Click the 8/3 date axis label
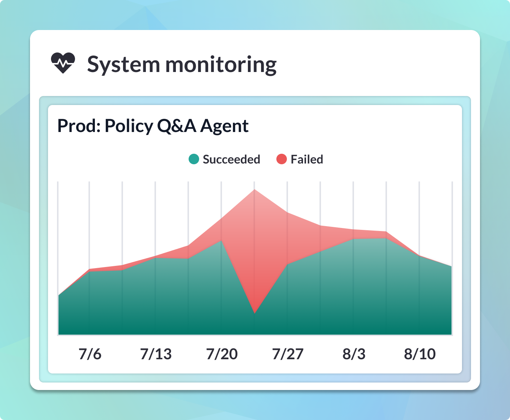Image resolution: width=510 pixels, height=420 pixels. [354, 354]
